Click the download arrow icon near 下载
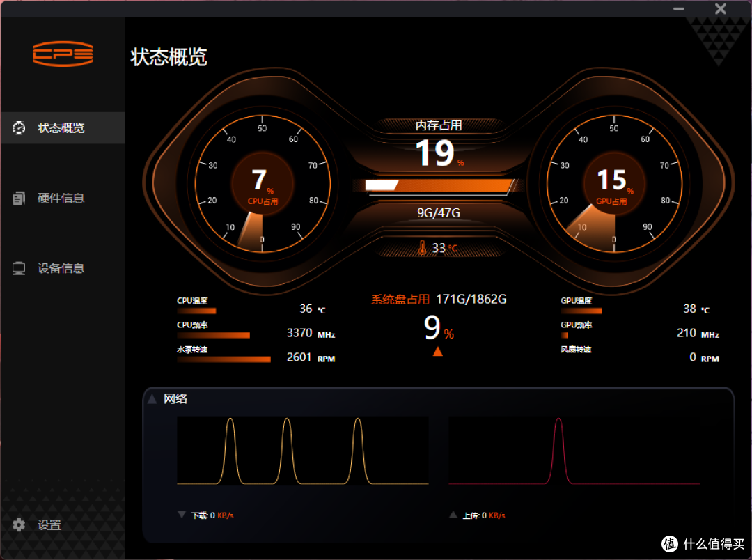Screen dimensions: 752x560 click(x=182, y=515)
